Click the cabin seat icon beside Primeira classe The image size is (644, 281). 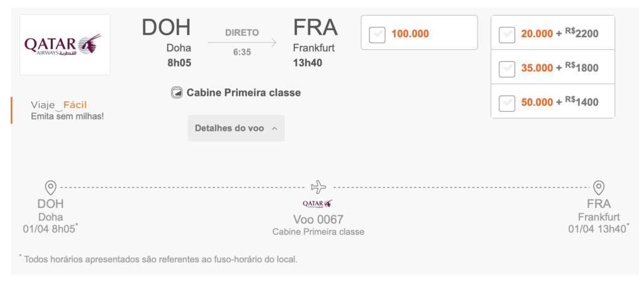point(177,93)
